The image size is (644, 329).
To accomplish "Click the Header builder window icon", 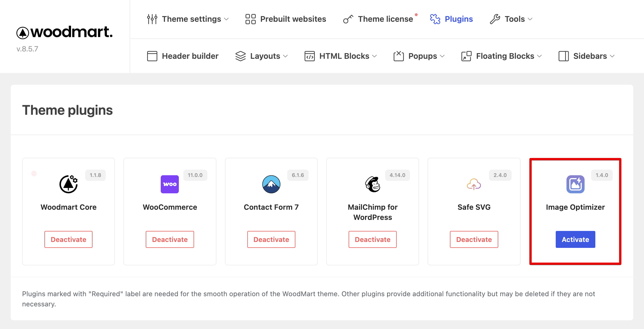I will tap(152, 56).
